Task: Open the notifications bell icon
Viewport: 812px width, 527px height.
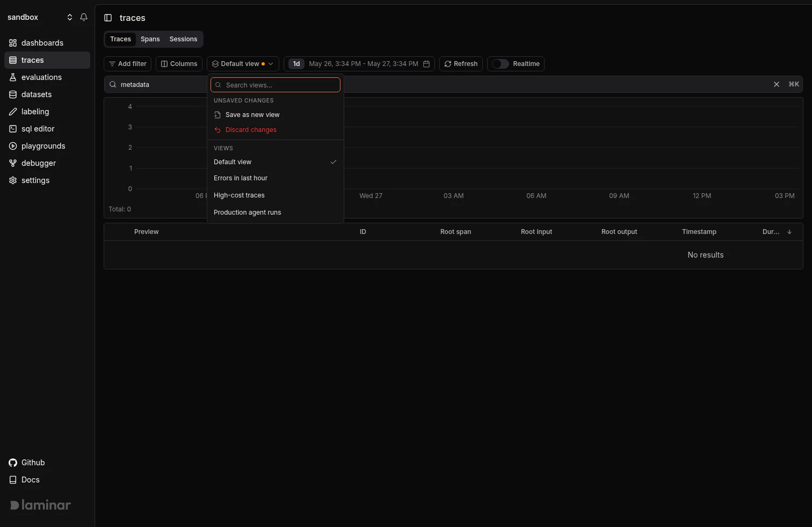Action: pos(84,17)
